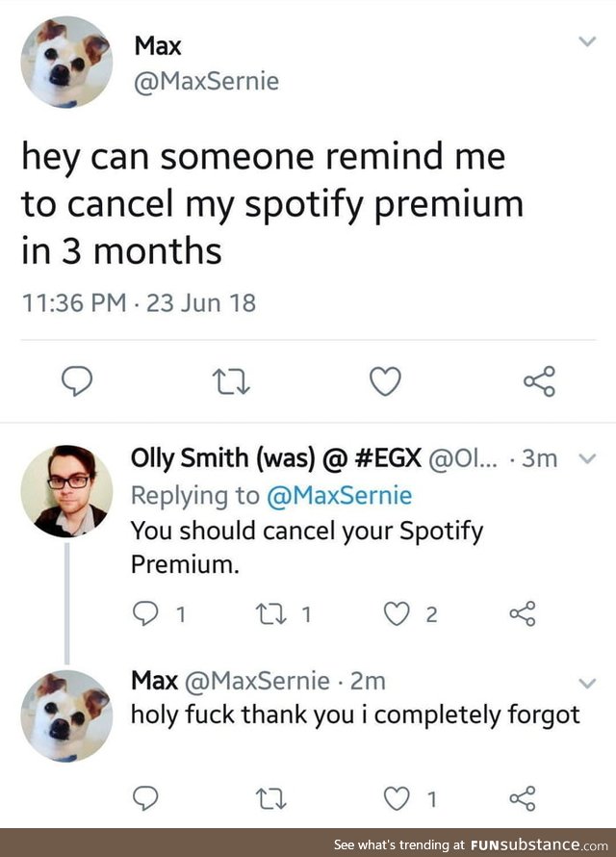The image size is (616, 857).
Task: Open options chevron on Max's bottom reply
Action: pyautogui.click(x=587, y=684)
